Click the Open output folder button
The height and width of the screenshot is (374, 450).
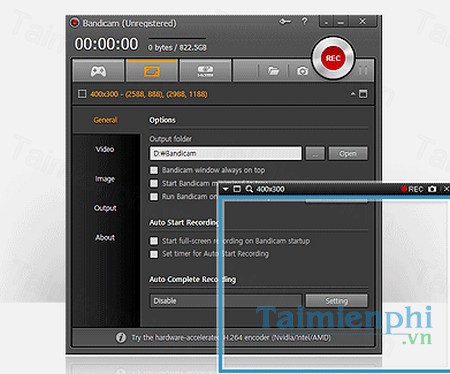pos(348,154)
